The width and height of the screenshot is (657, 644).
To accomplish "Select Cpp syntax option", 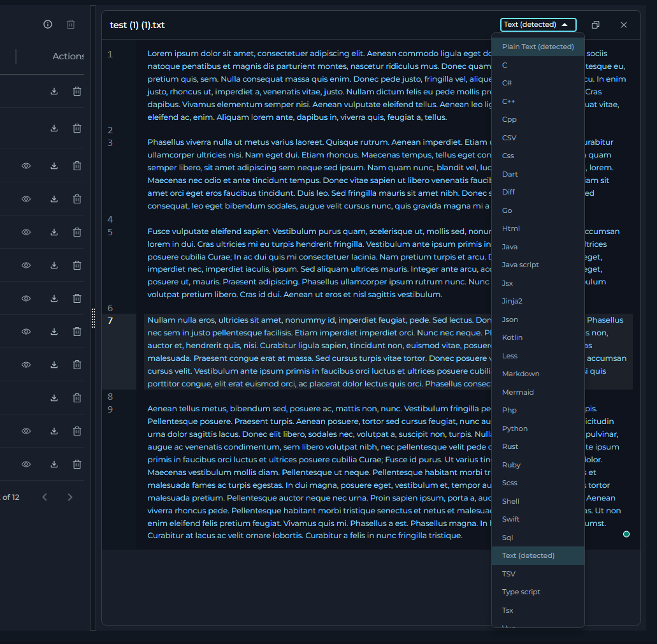I will 538,119.
